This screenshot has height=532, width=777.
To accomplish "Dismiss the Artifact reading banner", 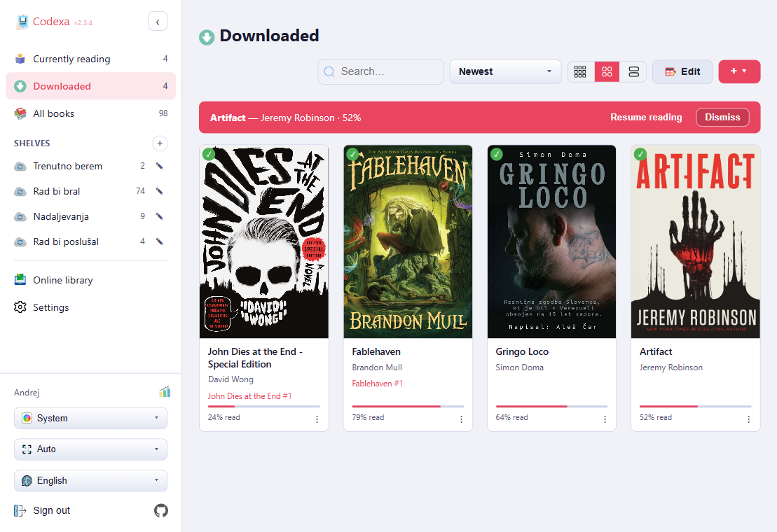I will pos(722,118).
